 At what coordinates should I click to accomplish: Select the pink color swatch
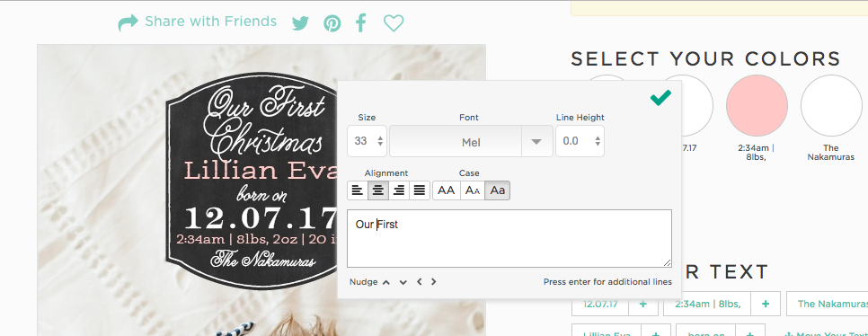[x=757, y=105]
